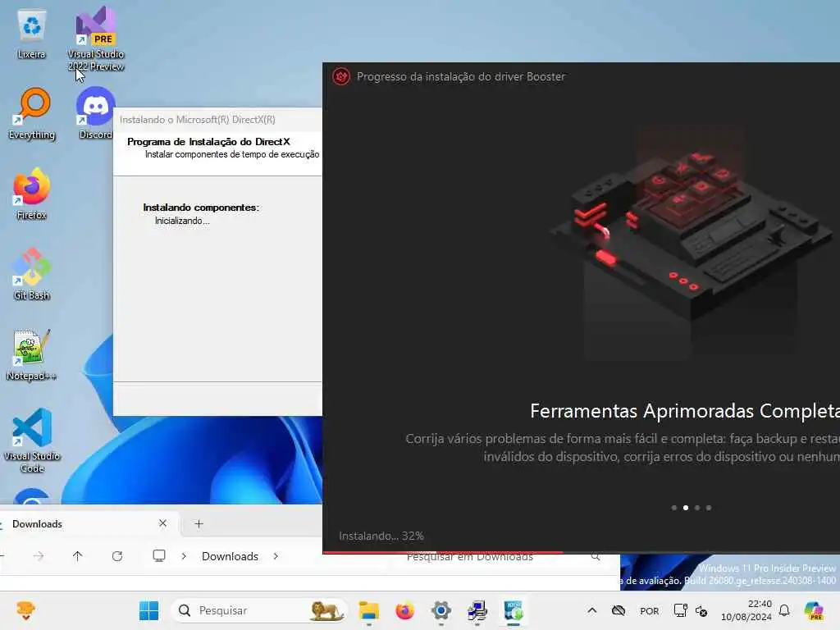The height and width of the screenshot is (630, 840).
Task: Open the widgets icon at taskbar left
Action: click(25, 610)
